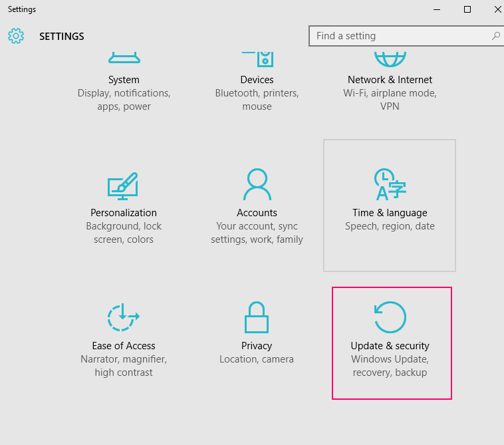Open Ease of Access dashed-circle icon

(124, 317)
